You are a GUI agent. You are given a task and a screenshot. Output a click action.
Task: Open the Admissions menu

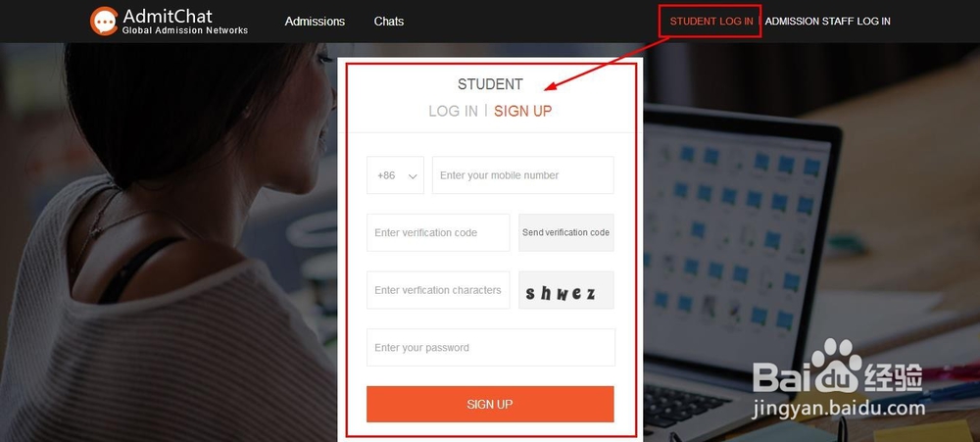pyautogui.click(x=315, y=22)
